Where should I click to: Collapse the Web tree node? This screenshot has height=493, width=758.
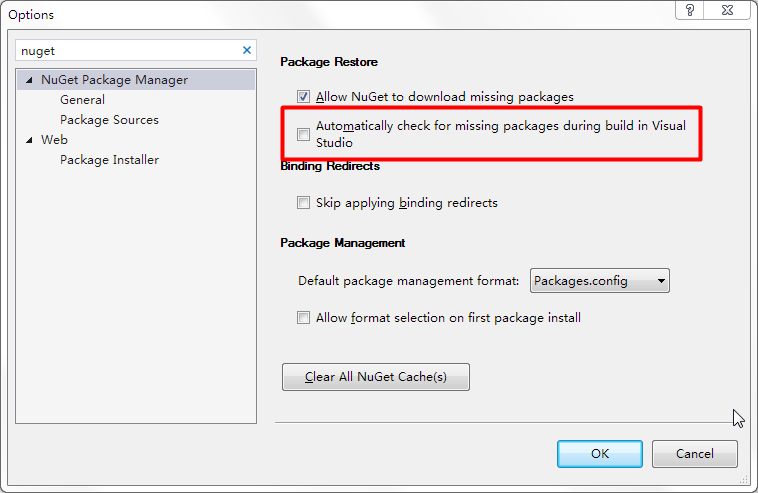pos(29,140)
